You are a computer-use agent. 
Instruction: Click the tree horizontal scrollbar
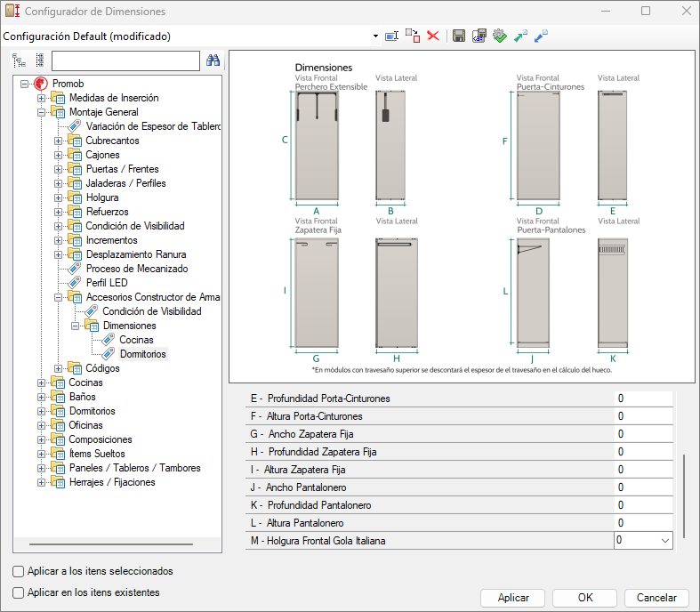pos(110,544)
